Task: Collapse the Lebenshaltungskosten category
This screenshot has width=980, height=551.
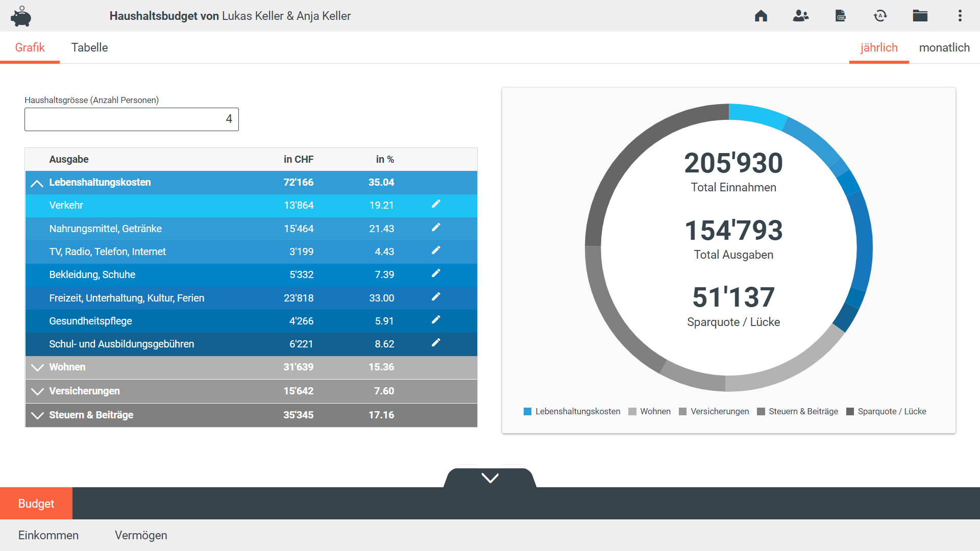Action: click(x=37, y=183)
